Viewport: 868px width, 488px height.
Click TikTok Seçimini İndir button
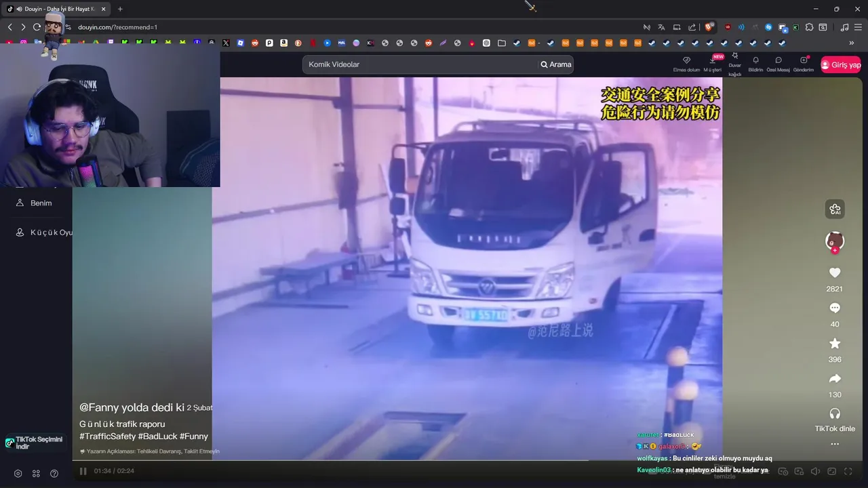tap(35, 443)
